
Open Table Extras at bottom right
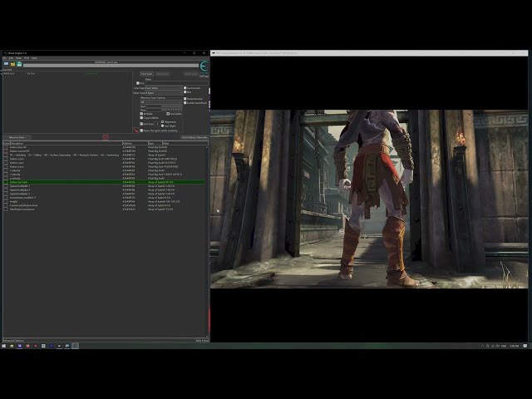pos(202,341)
